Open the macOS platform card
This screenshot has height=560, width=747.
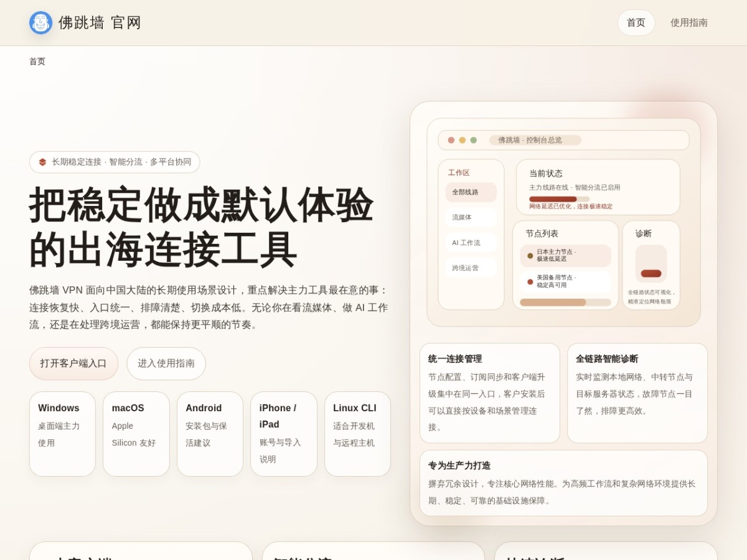[x=136, y=434]
